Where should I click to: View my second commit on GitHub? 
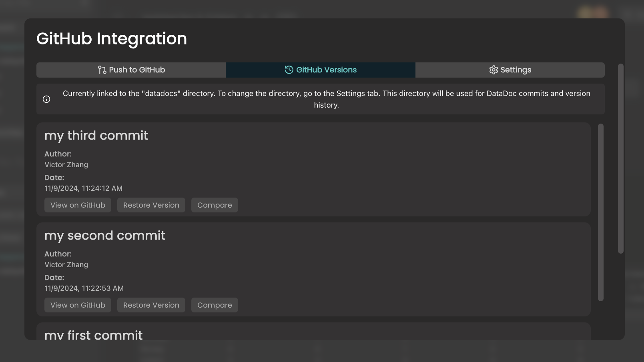click(78, 305)
